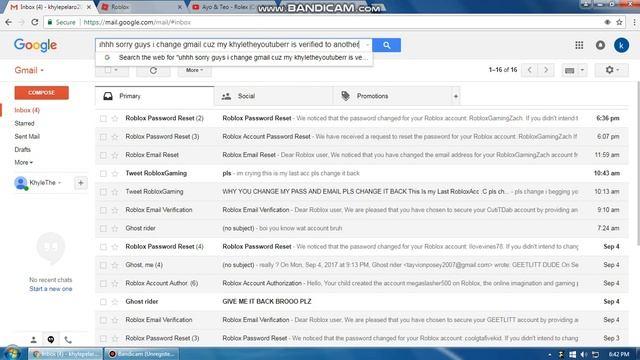Viewport: 640px width, 360px height.
Task: Open the Roblox Account Authorization email
Action: (362, 283)
